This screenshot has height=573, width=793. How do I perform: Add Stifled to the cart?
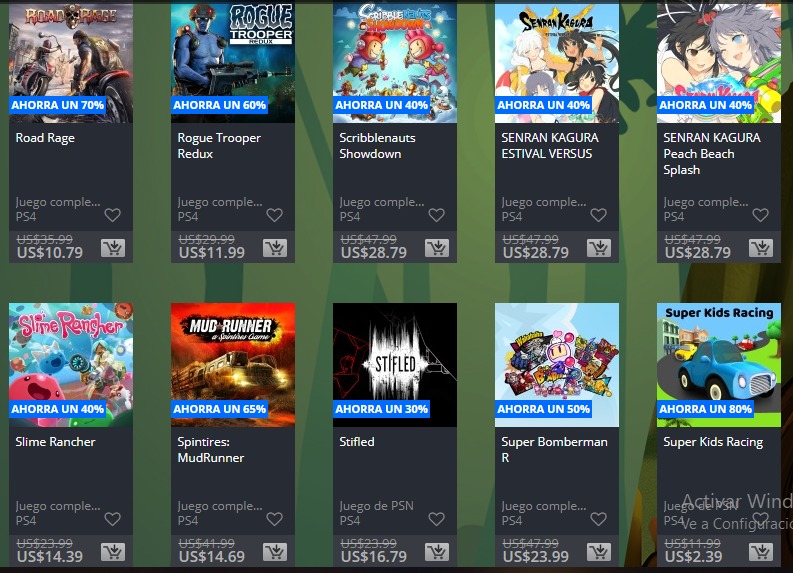[x=437, y=552]
